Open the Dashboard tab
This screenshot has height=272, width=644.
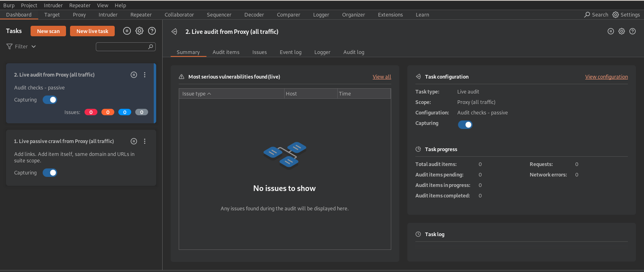pyautogui.click(x=19, y=15)
